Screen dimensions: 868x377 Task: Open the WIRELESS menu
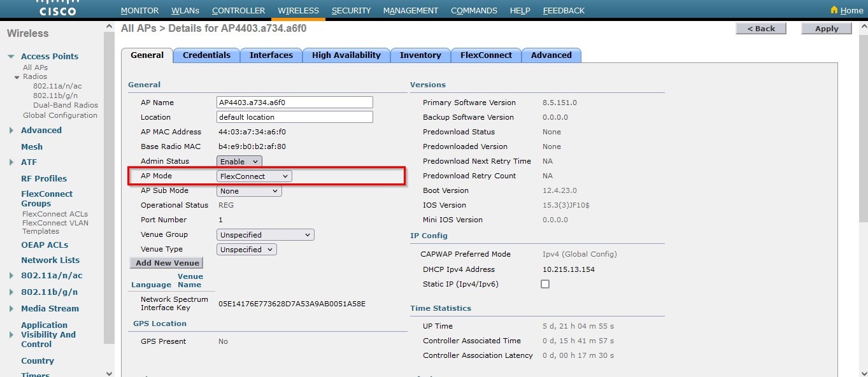pyautogui.click(x=299, y=11)
